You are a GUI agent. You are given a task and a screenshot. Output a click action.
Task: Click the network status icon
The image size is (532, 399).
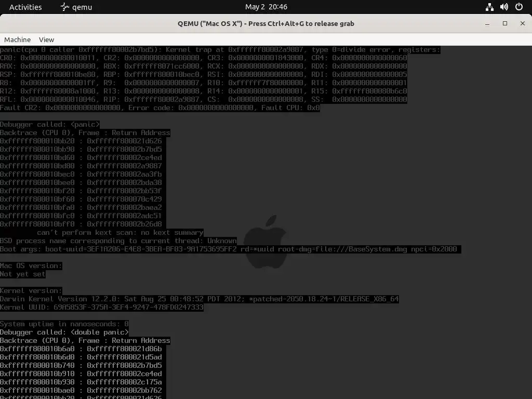click(489, 7)
